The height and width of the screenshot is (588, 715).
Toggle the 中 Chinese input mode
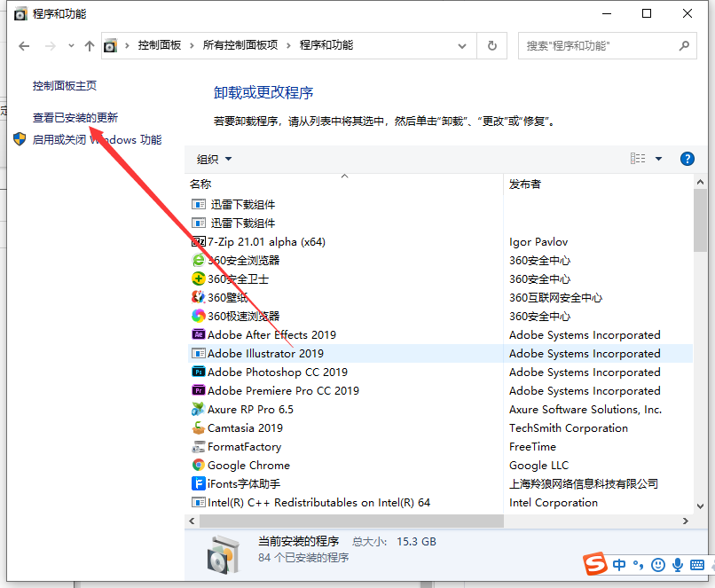(619, 565)
